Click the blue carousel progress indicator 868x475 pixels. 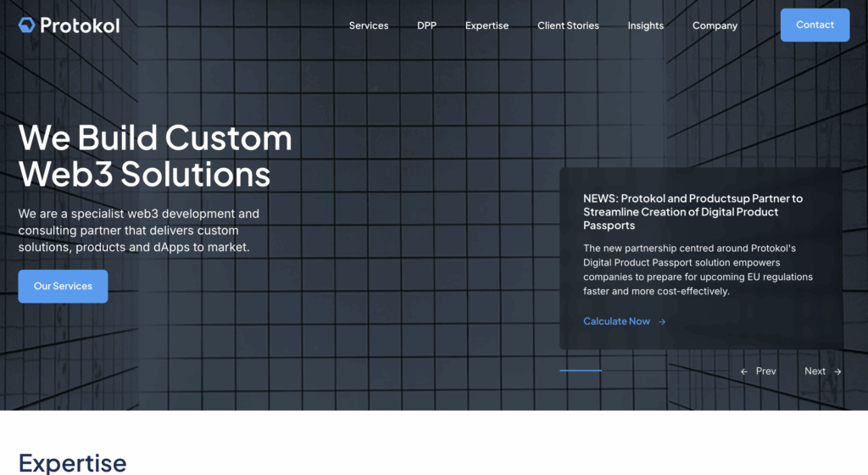[581, 371]
